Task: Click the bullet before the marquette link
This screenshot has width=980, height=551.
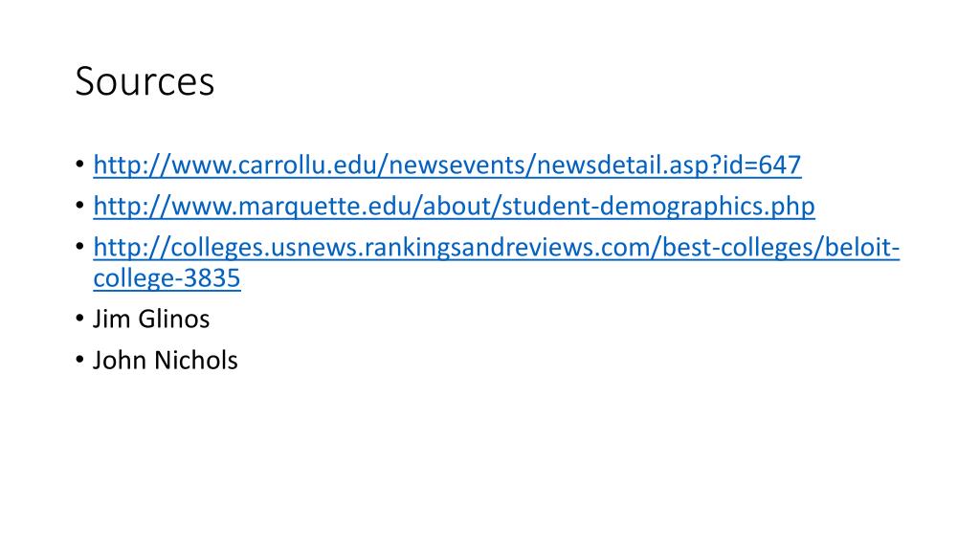Action: coord(79,206)
